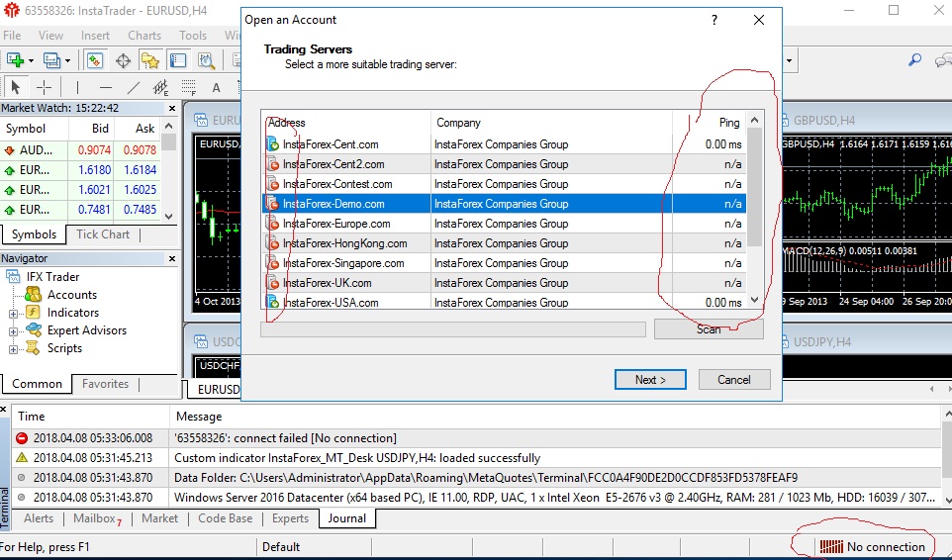Switch to the Favorites tab in Navigator
952x560 pixels.
click(x=105, y=384)
